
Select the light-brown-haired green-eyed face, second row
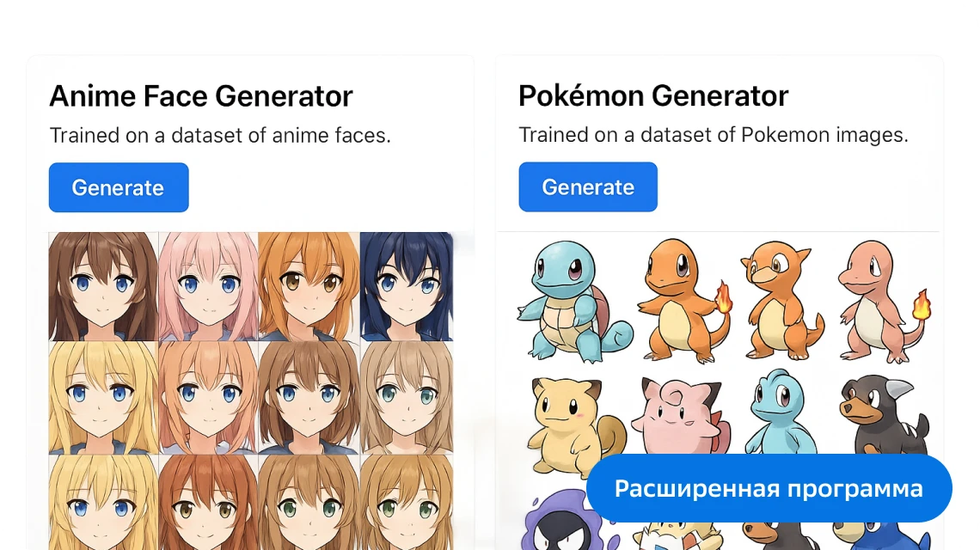tap(407, 398)
